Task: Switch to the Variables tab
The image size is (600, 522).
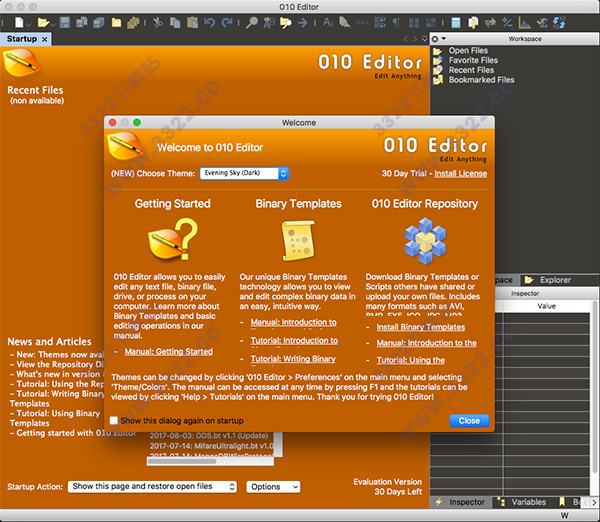Action: [x=523, y=502]
